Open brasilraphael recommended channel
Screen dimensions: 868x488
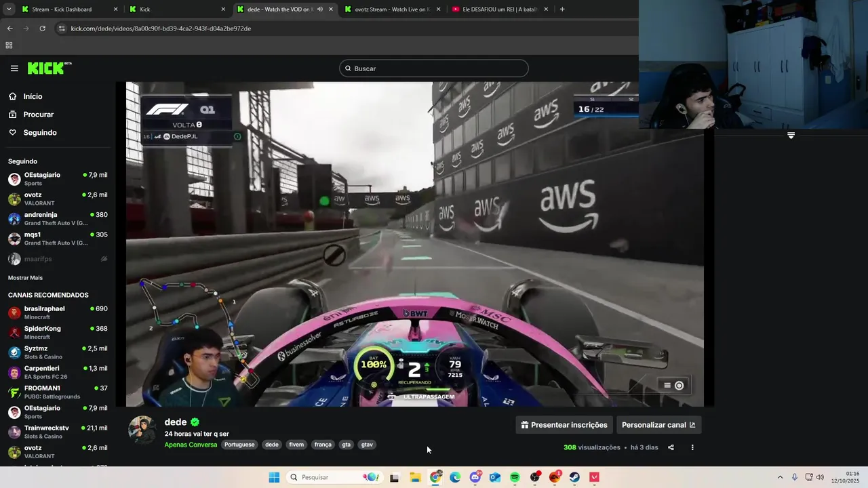click(58, 312)
